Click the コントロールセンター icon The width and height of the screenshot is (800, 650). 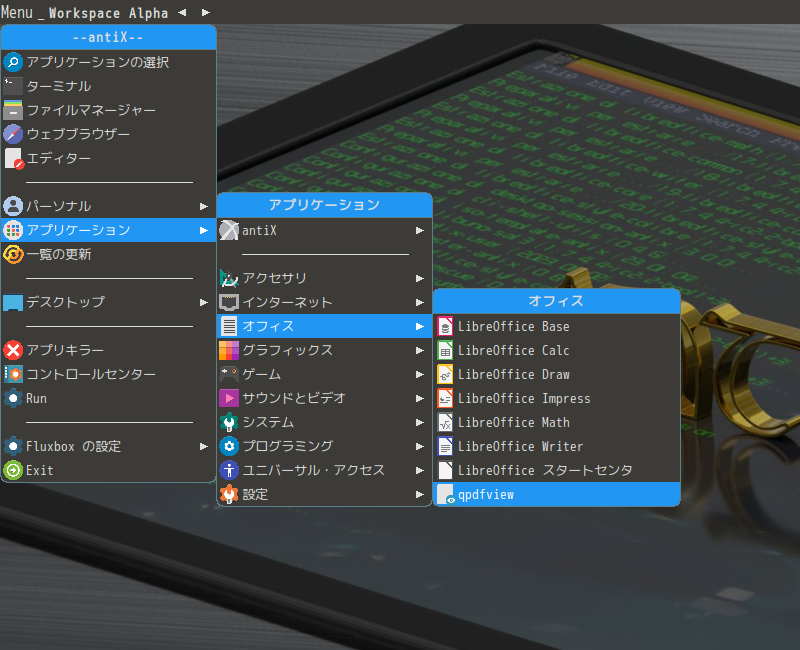13,374
